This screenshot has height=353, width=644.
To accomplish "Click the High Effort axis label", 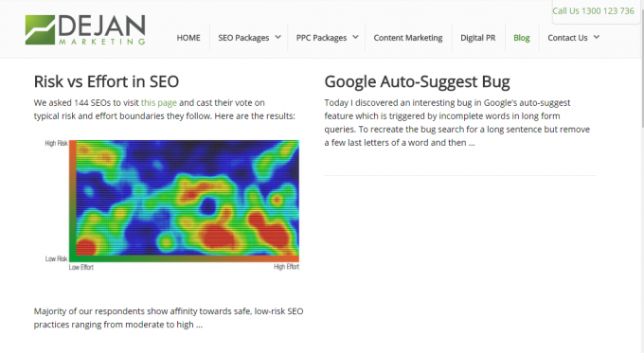I will 287,267.
